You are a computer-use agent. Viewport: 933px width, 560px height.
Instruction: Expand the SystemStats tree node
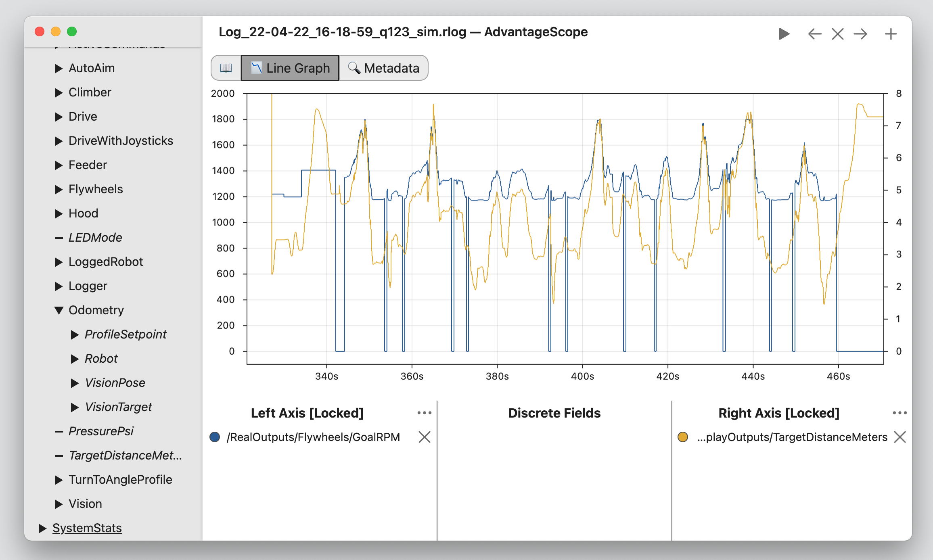pyautogui.click(x=42, y=528)
